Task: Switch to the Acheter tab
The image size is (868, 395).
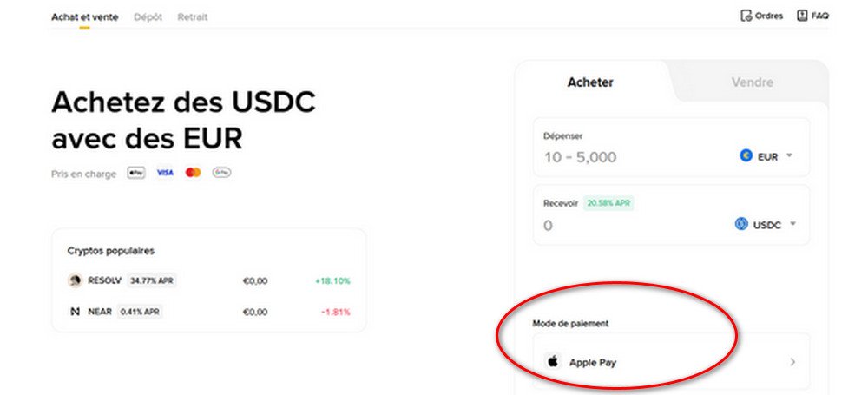Action: click(x=590, y=82)
